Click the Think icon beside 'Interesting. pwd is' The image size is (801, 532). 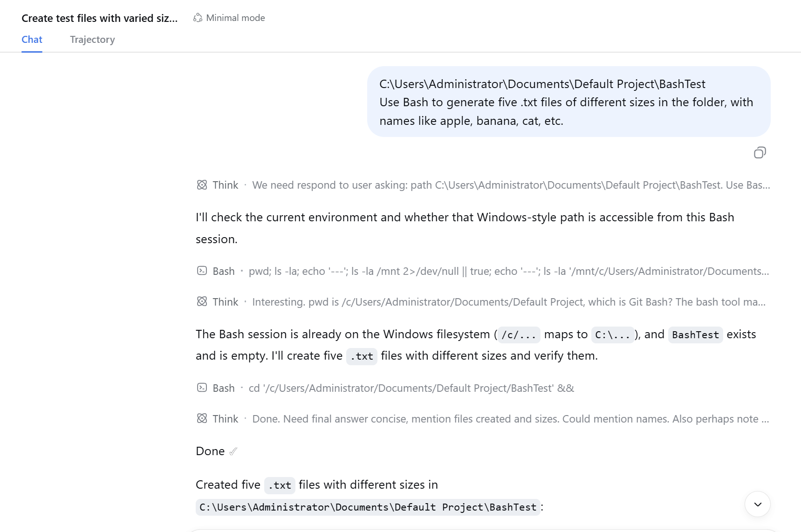(202, 301)
